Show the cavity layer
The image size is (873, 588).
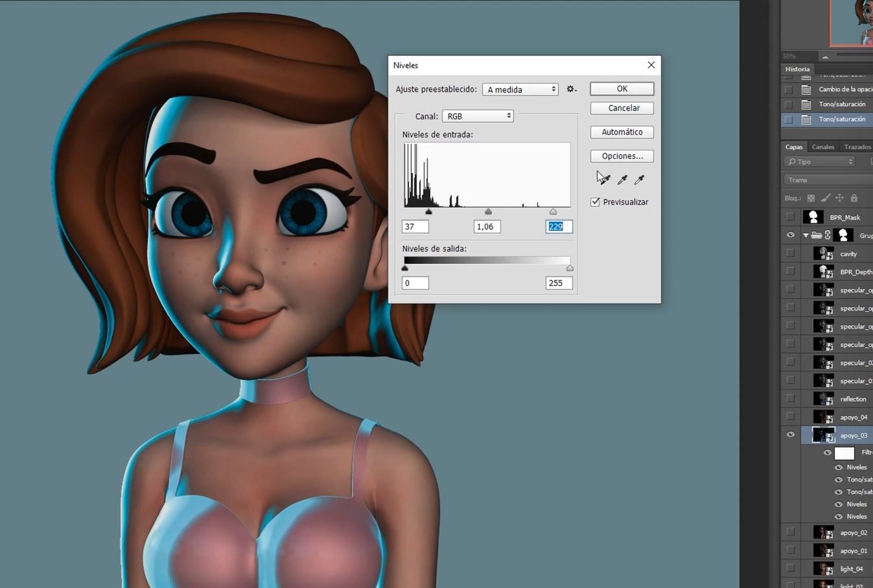[790, 253]
